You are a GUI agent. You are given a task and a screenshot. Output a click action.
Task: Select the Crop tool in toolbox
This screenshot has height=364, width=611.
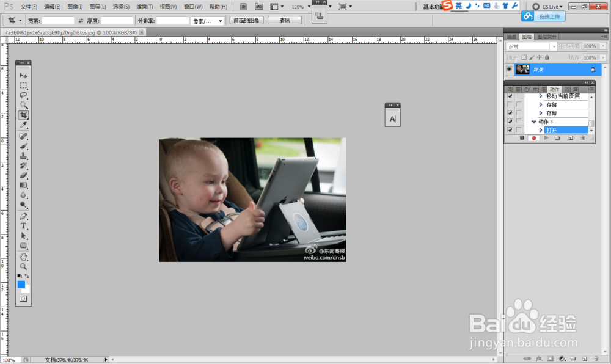point(23,115)
